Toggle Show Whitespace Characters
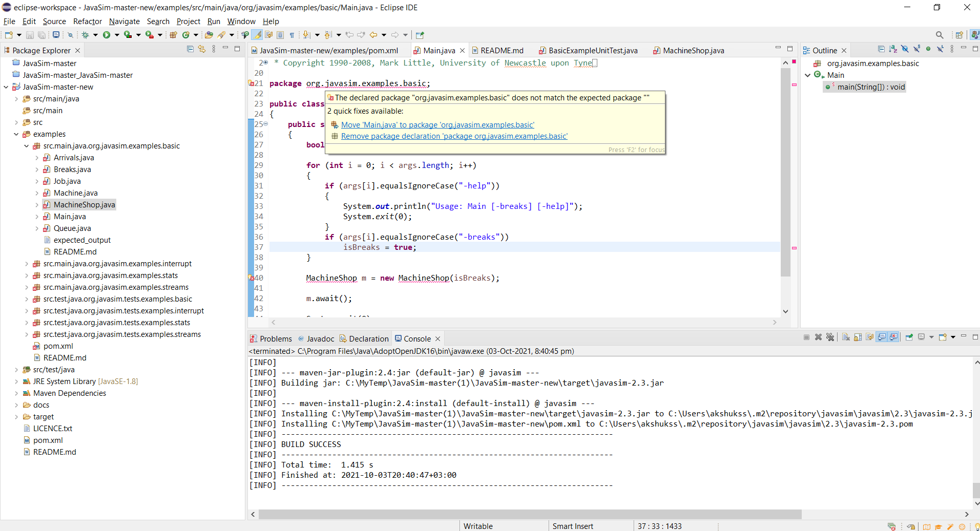Image resolution: width=980 pixels, height=531 pixels. coord(291,35)
